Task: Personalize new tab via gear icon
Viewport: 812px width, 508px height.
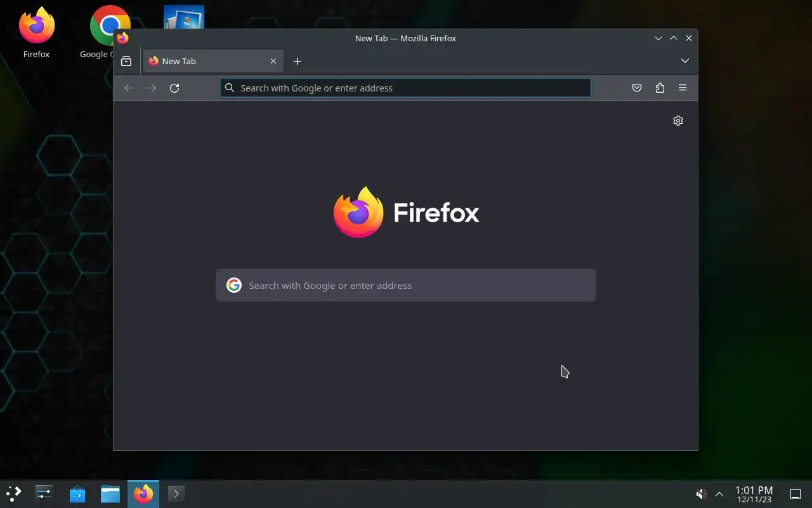Action: 678,121
